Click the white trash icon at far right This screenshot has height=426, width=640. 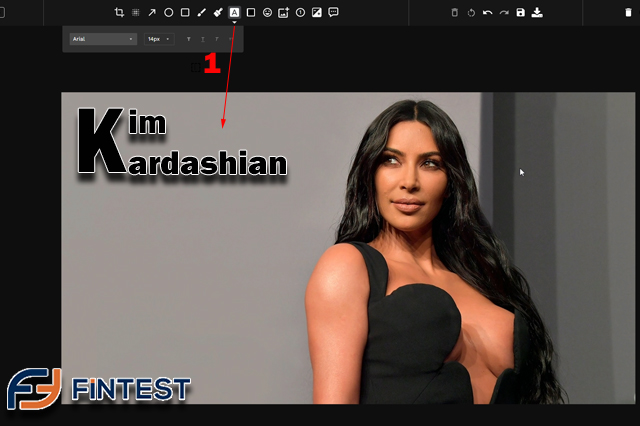628,13
